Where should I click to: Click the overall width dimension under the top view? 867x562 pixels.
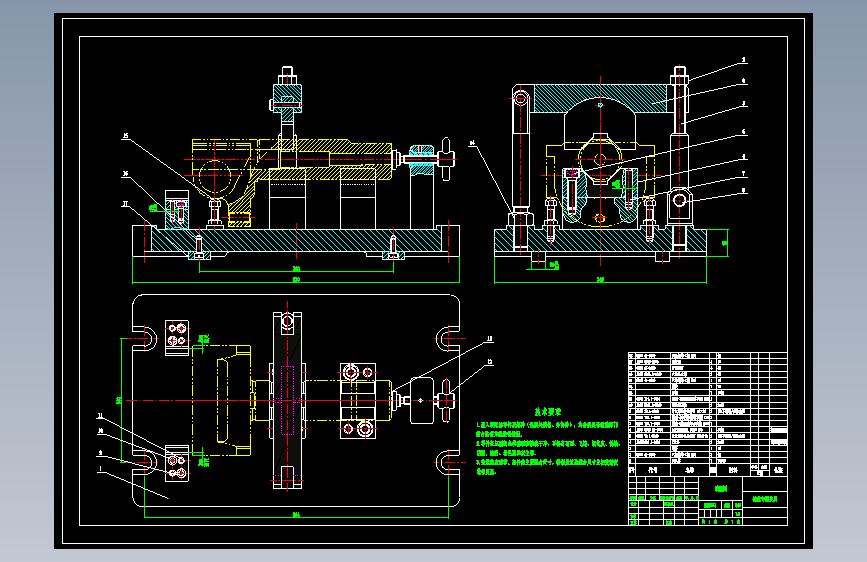coord(296,516)
